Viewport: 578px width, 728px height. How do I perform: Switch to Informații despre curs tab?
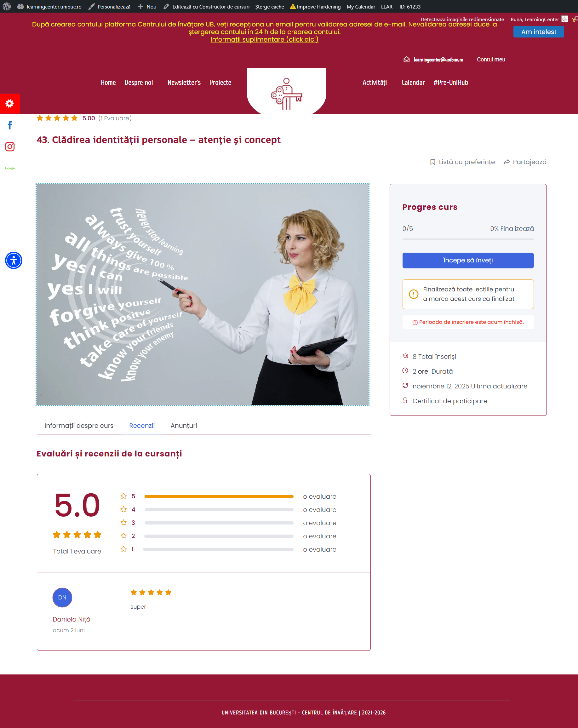pos(79,426)
